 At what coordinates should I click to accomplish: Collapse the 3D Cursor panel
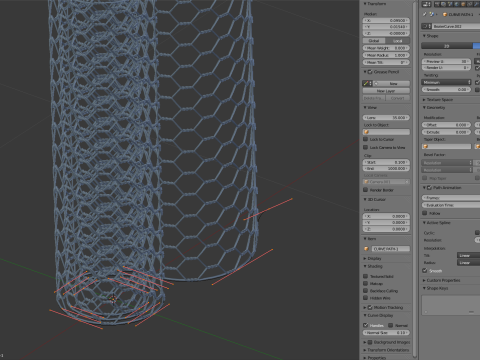pyautogui.click(x=365, y=199)
